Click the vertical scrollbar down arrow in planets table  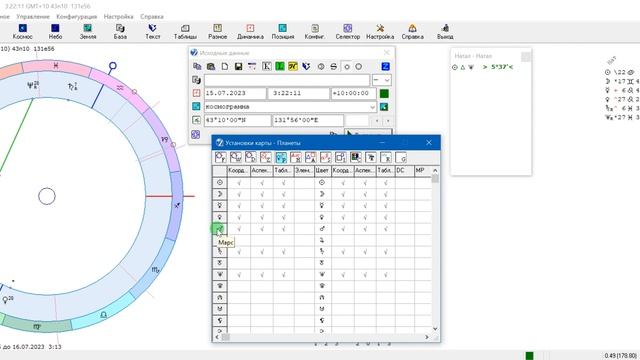pos(435,329)
